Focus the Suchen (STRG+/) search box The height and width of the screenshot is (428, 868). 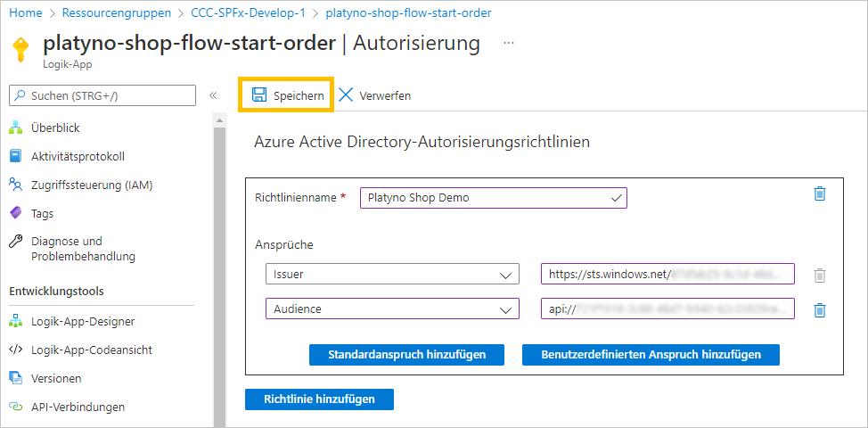tap(102, 95)
